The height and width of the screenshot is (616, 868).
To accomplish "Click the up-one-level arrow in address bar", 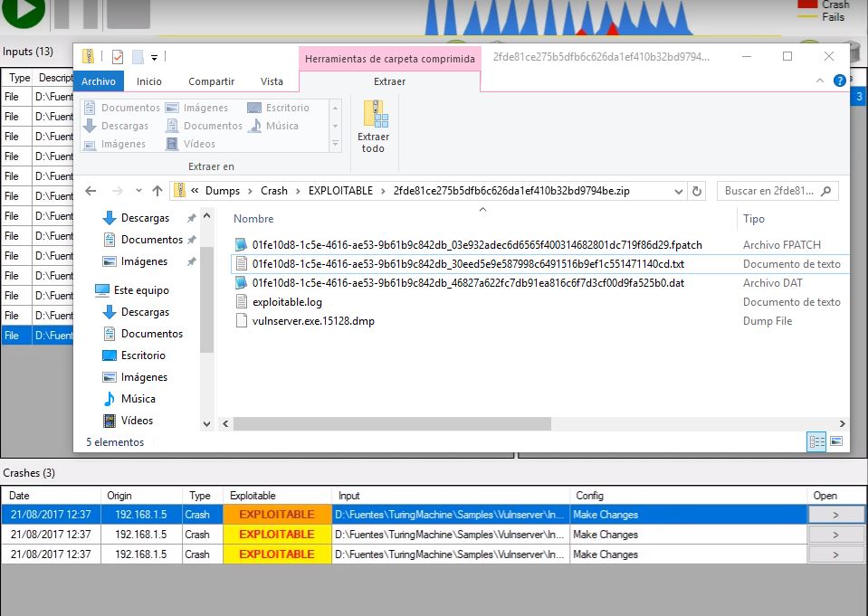I will point(157,191).
